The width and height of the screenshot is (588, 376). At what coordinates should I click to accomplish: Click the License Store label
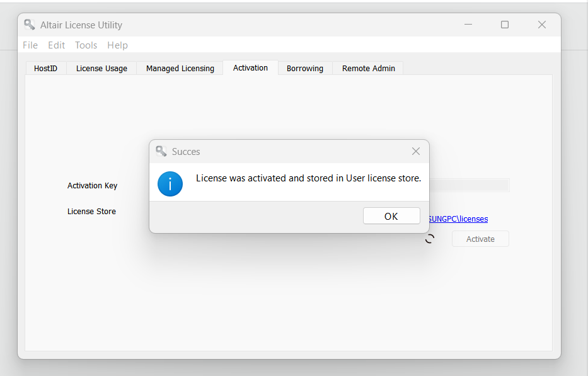(x=91, y=212)
